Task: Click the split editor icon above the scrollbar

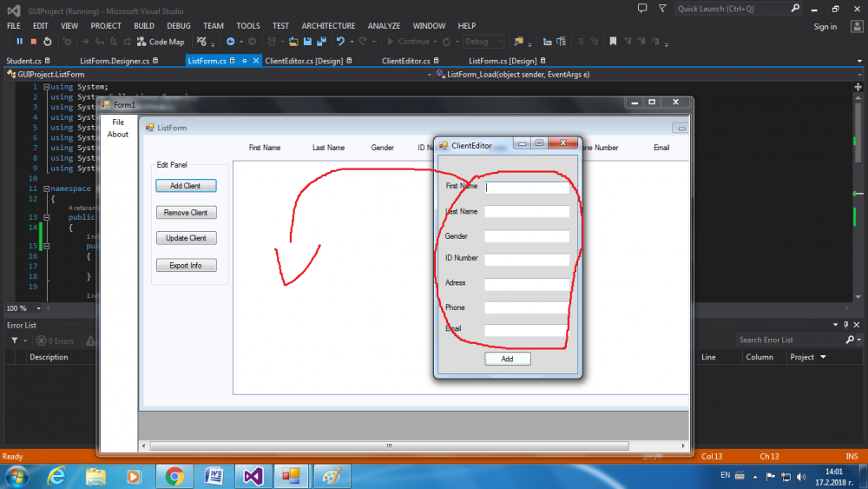Action: (858, 87)
